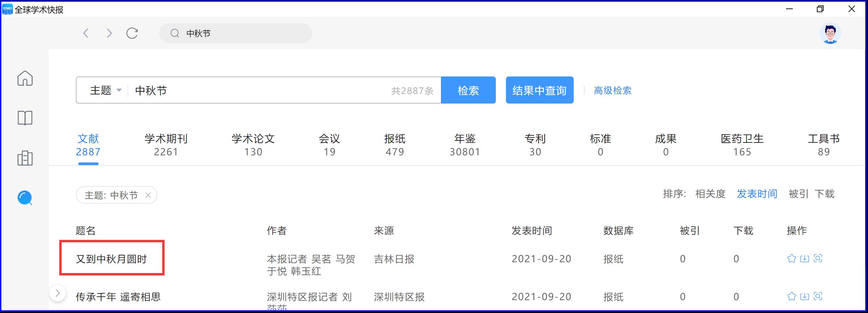Open the book reading sidebar icon

click(x=25, y=118)
